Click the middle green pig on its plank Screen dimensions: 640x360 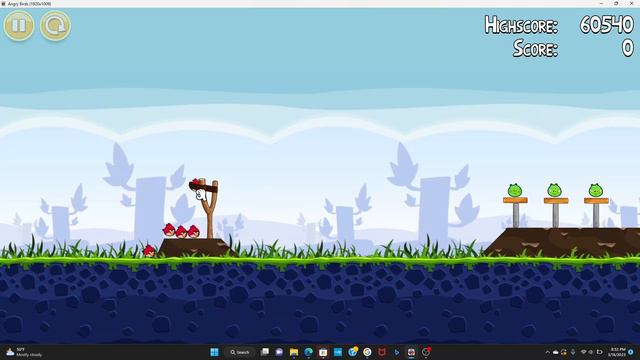554,190
